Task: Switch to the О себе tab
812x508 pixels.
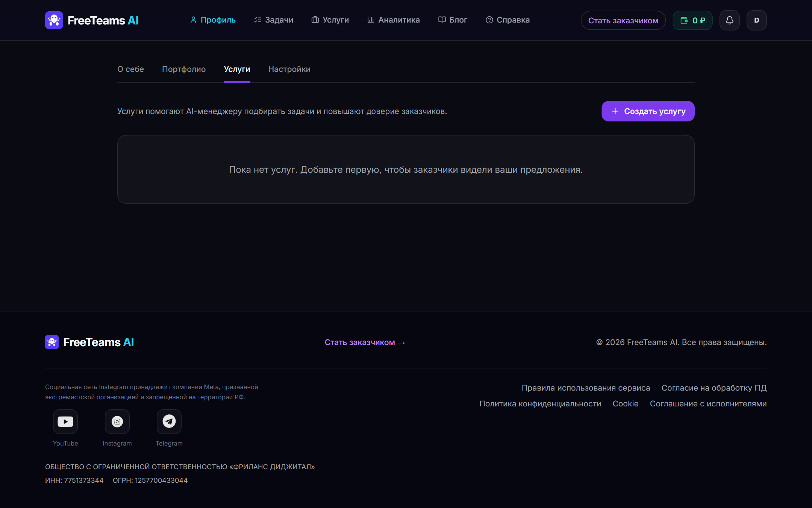Action: (x=130, y=69)
